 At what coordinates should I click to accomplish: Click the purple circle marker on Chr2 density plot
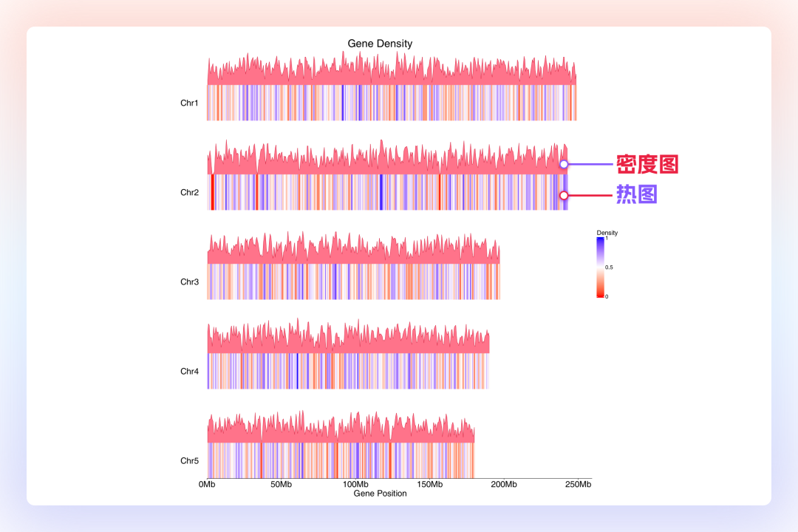[564, 164]
